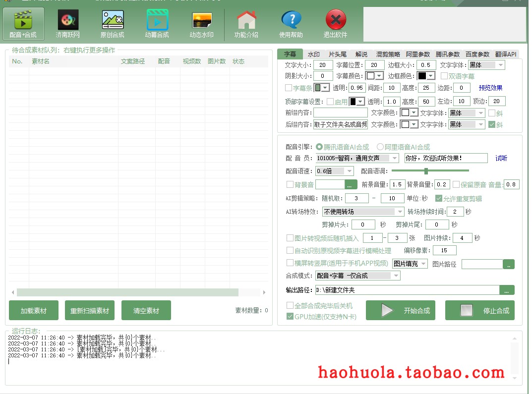Open the 合成模式 dropdown

[x=396, y=276]
